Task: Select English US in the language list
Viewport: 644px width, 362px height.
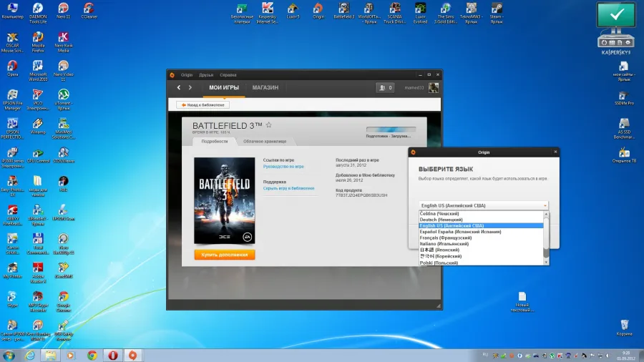Action: point(481,225)
